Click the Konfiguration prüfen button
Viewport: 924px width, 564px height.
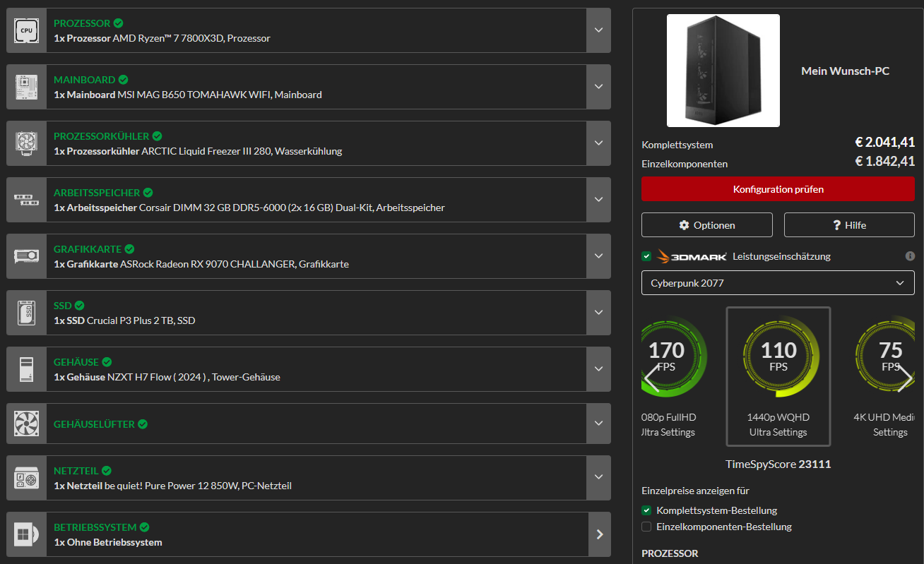point(778,189)
